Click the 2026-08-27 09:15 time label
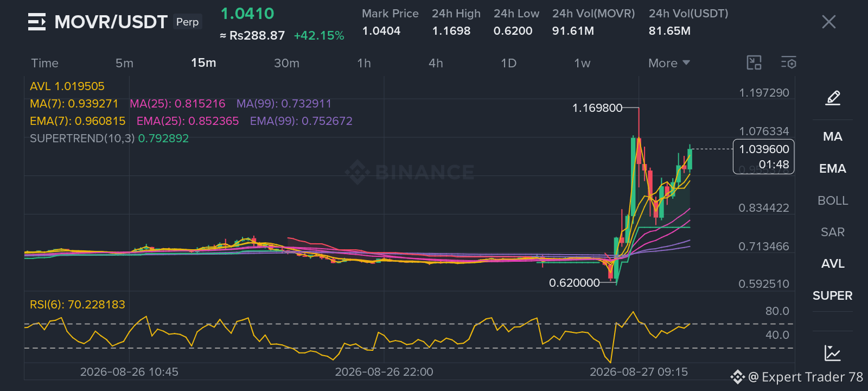 coord(639,372)
